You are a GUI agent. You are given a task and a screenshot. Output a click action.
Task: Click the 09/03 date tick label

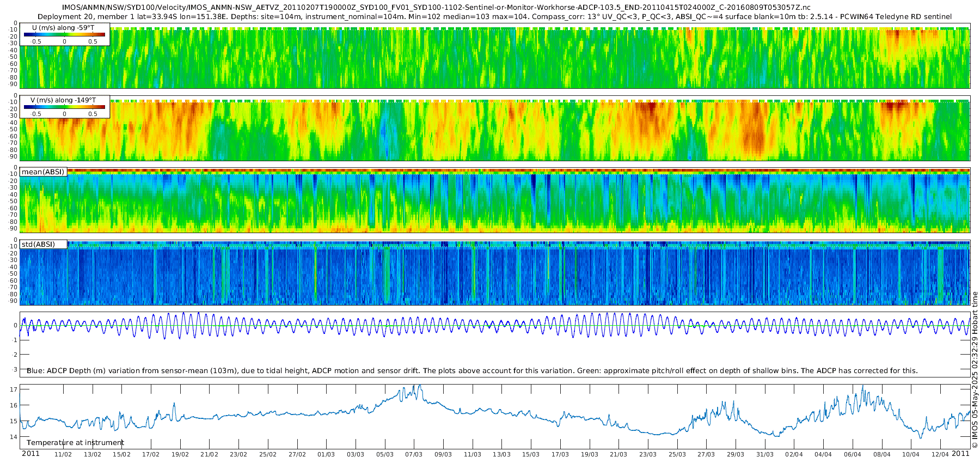click(443, 454)
